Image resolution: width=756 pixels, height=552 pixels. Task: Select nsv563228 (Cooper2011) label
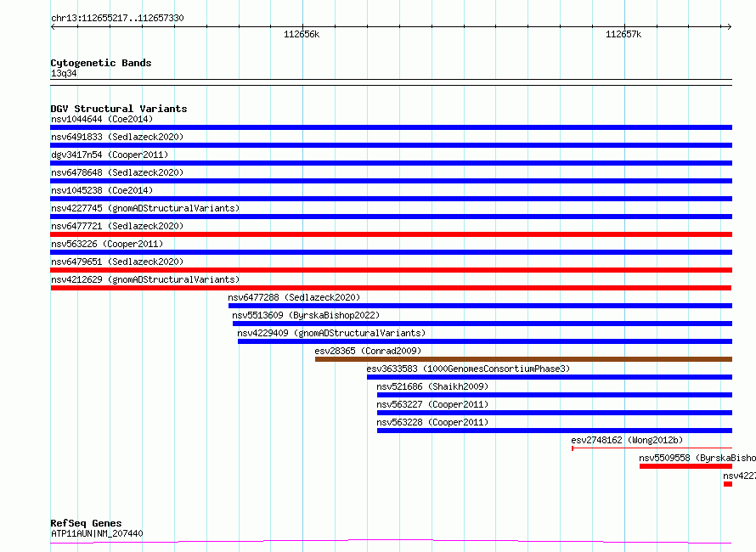pos(432,422)
